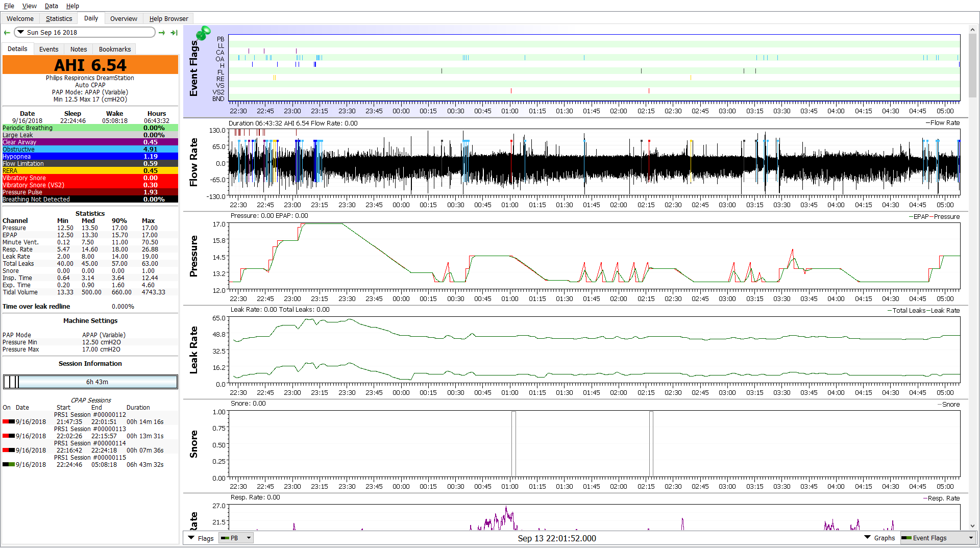
Task: Select the Details sub-tab
Action: (17, 49)
